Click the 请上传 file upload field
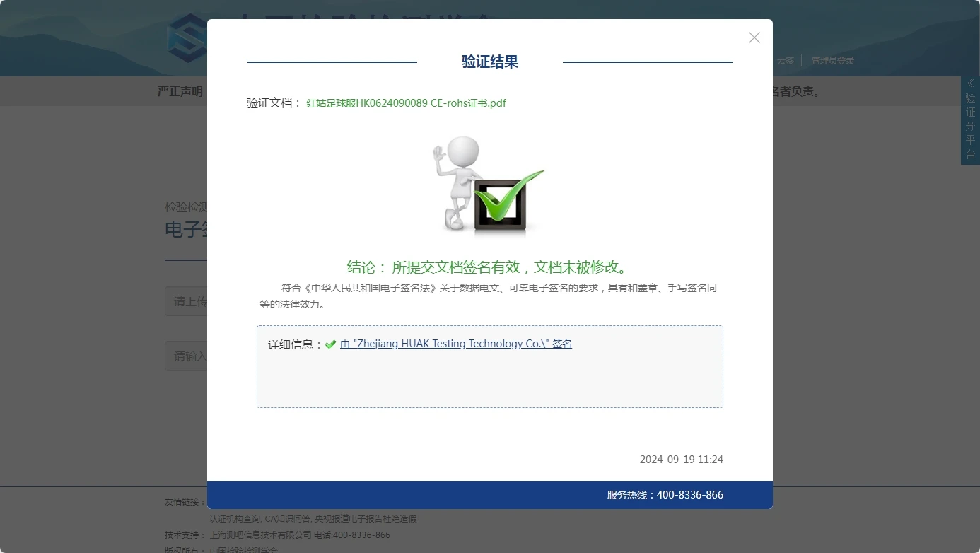Screen dimensions: 980x553 tap(187, 302)
